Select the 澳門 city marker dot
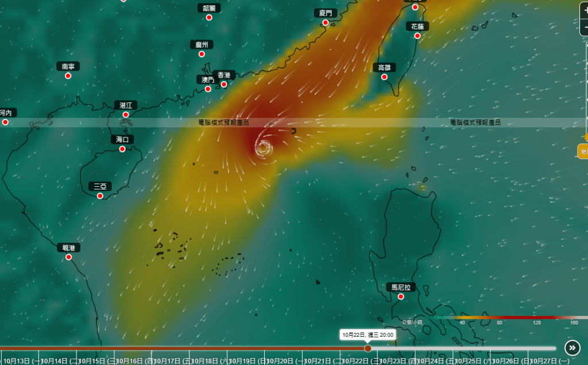The height and width of the screenshot is (365, 588). (208, 89)
